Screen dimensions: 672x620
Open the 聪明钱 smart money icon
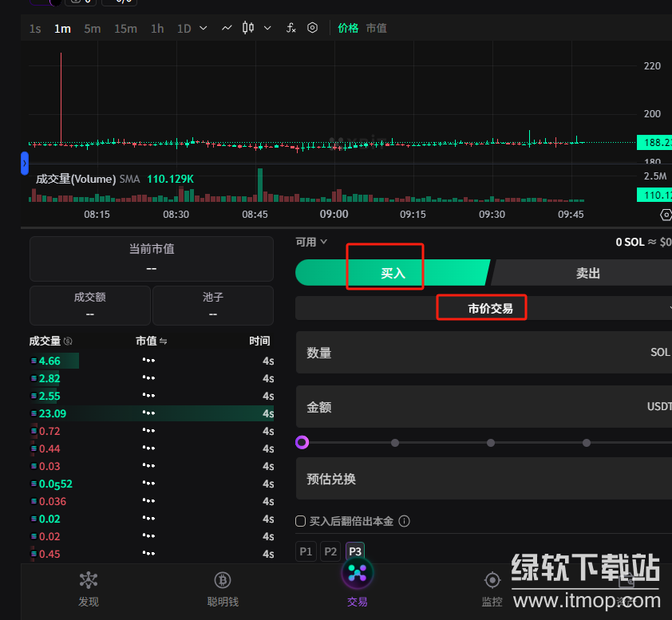click(x=223, y=580)
